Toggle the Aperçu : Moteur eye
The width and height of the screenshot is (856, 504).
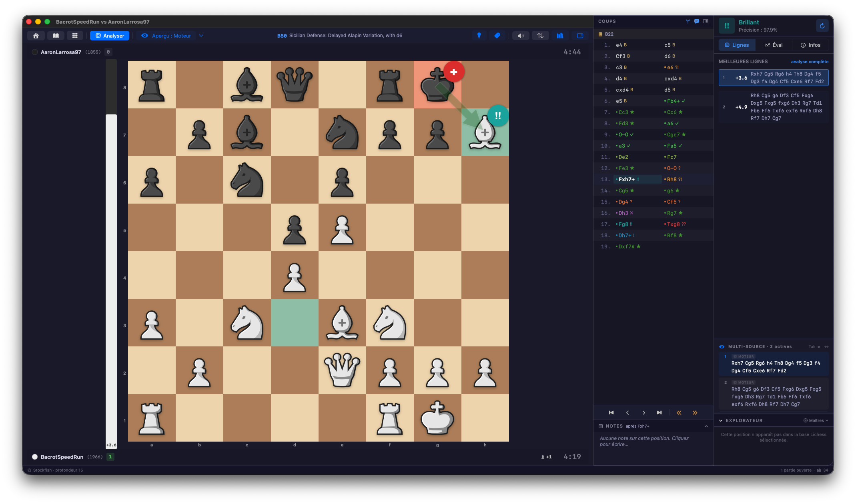click(144, 36)
